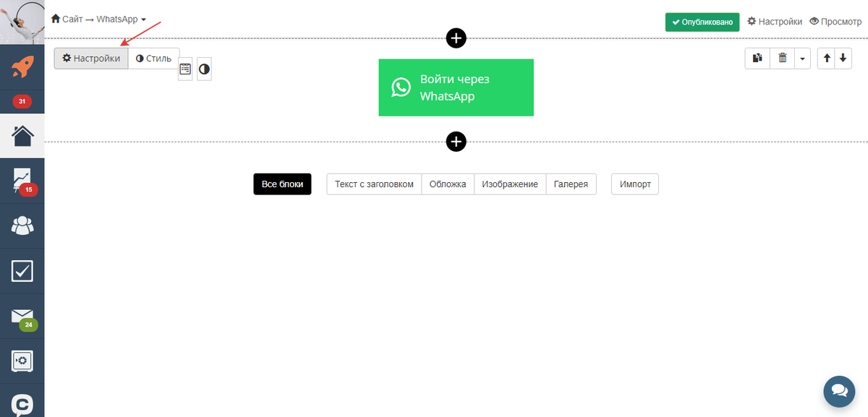The width and height of the screenshot is (868, 417).
Task: Click the checkmark tasks icon in sidebar
Action: [x=22, y=271]
